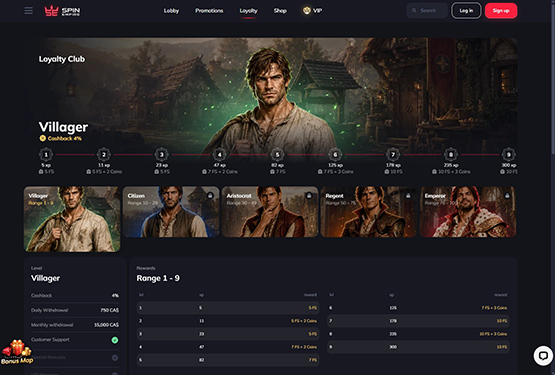Click the Daily Withdrawal 750 CA$ row

(75, 310)
